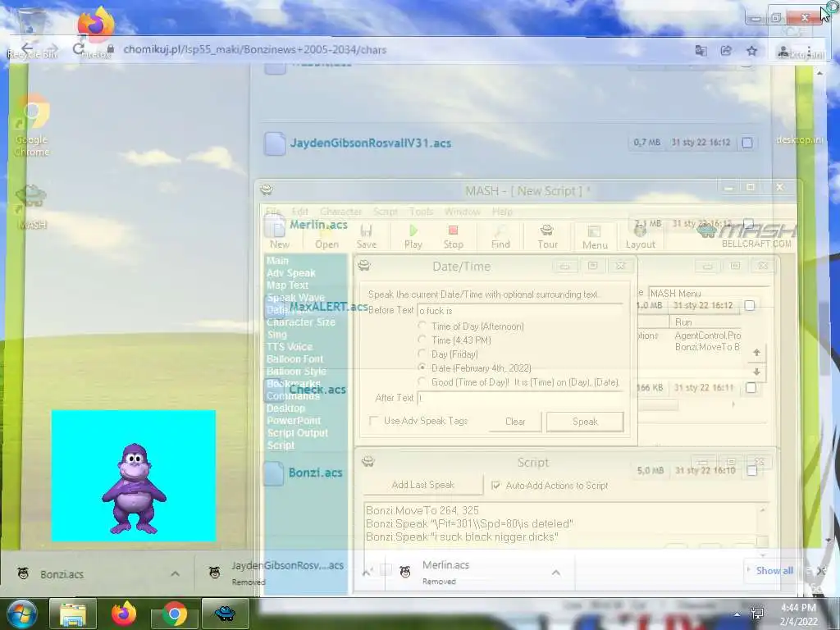Viewport: 840px width, 630px height.
Task: Open the Character menu in MASH
Action: [x=340, y=212]
